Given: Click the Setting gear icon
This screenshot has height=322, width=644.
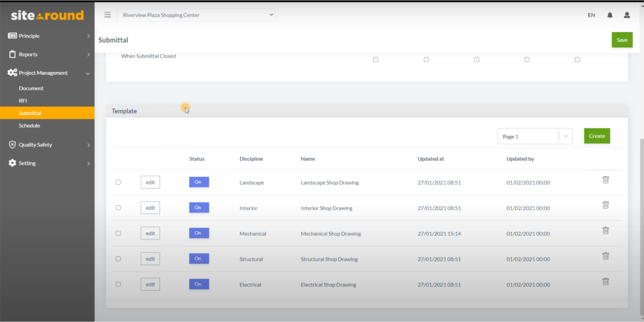Looking at the screenshot, I should pos(12,163).
